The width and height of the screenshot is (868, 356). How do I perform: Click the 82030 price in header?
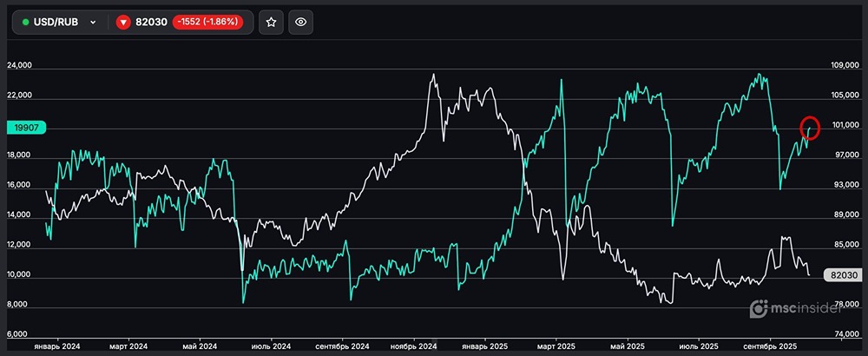point(151,23)
